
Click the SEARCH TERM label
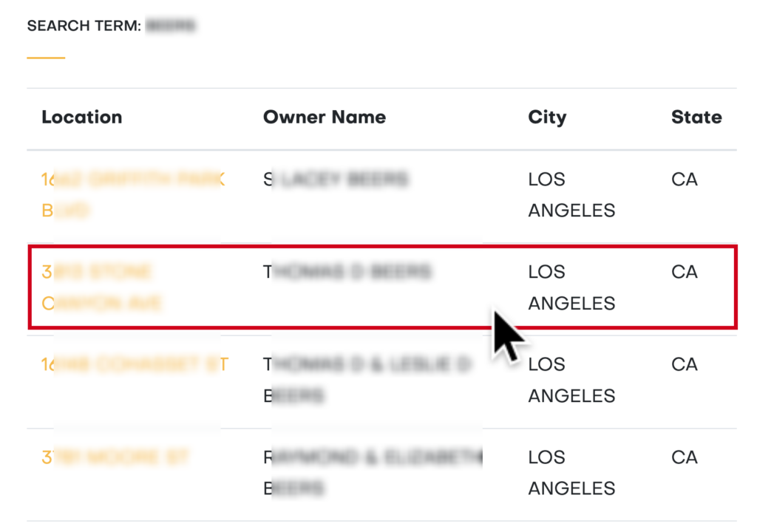click(x=84, y=26)
